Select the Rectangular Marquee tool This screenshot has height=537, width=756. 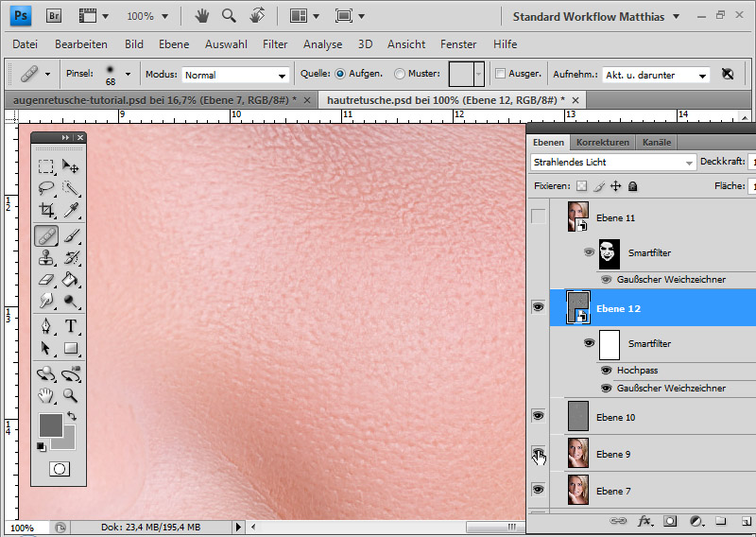click(x=46, y=166)
